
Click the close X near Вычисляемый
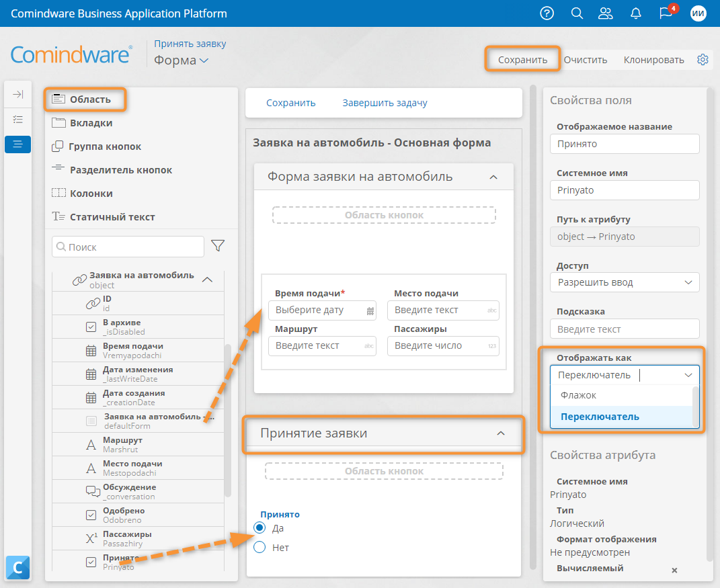pyautogui.click(x=674, y=570)
